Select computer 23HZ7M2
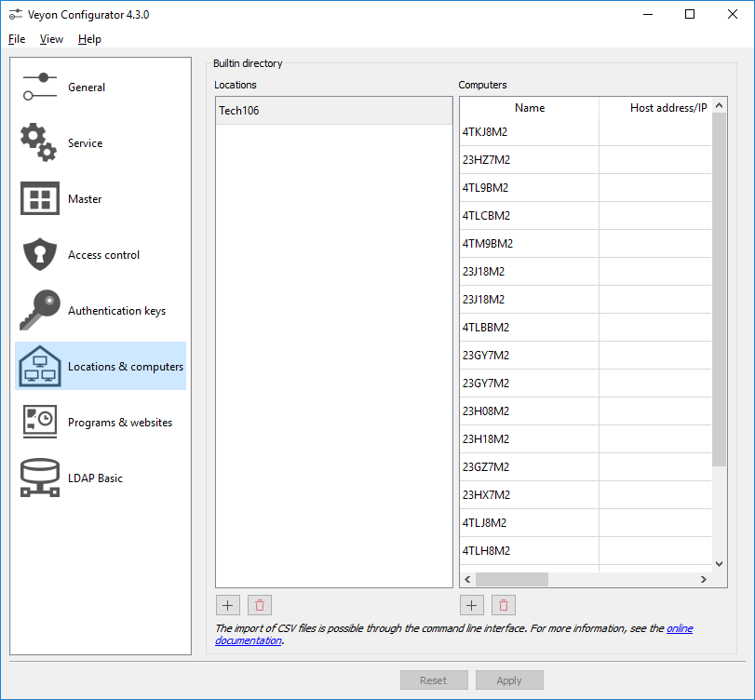Viewport: 755px width, 700px height. [x=529, y=160]
